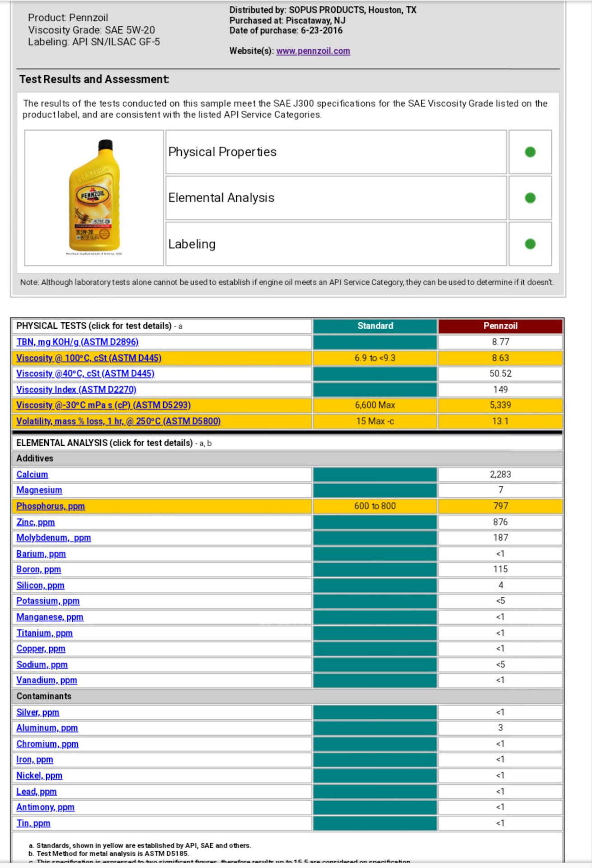The height and width of the screenshot is (868, 592).
Task: Follow the Aluminum, ppm link
Action: pos(47,728)
